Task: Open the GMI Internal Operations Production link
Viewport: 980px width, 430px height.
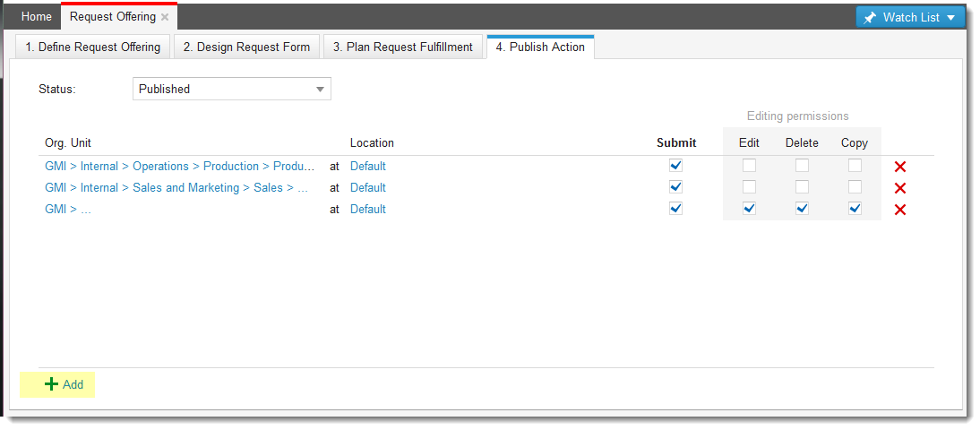Action: pyautogui.click(x=179, y=167)
